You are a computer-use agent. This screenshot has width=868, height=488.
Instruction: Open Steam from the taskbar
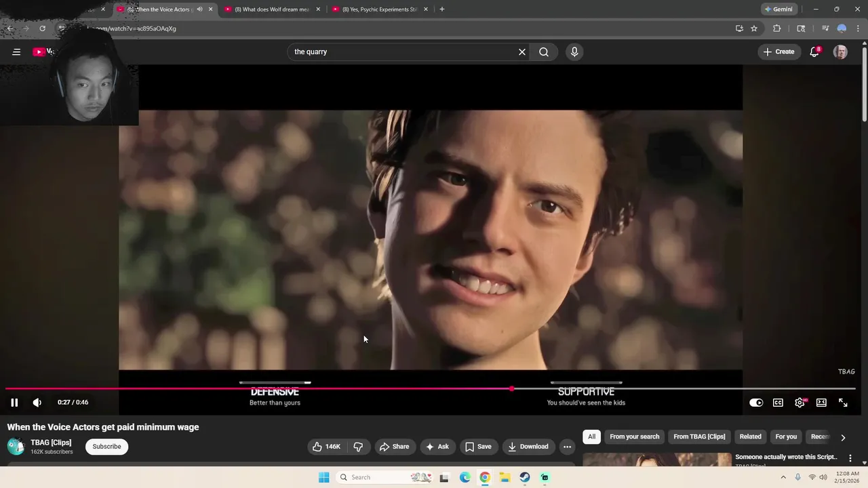click(x=525, y=477)
